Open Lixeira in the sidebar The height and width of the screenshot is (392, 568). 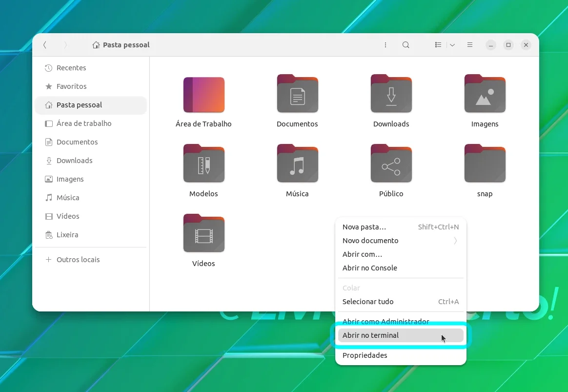91,235
